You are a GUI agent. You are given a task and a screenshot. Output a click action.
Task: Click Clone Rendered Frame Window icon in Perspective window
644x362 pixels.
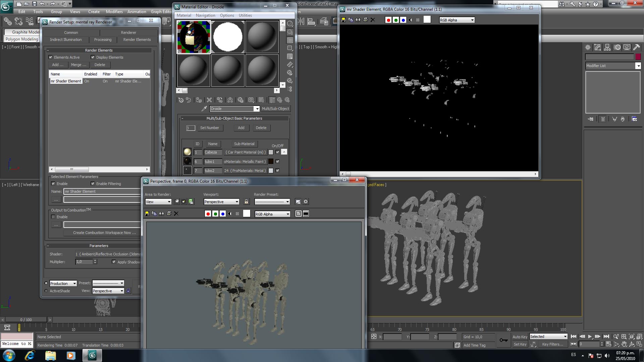pyautogui.click(x=161, y=214)
